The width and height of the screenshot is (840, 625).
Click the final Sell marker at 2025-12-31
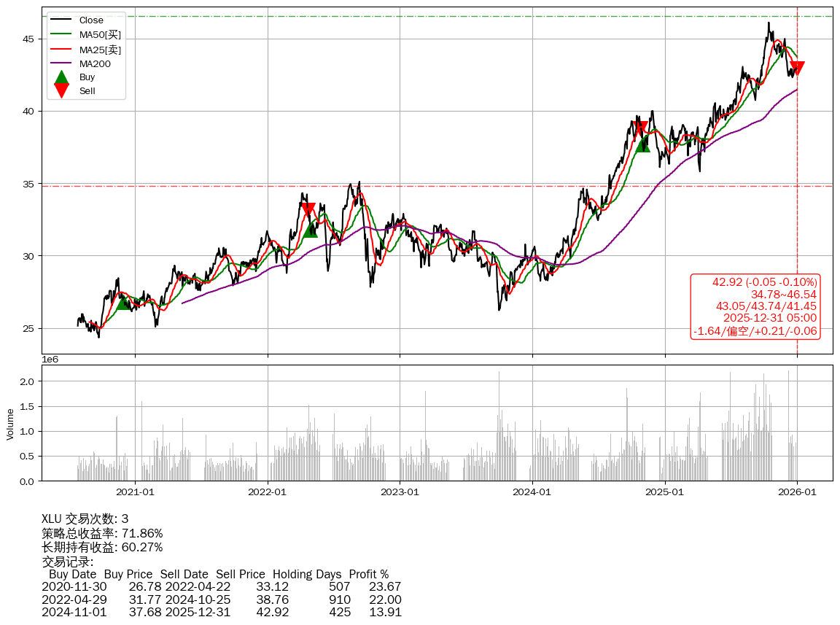pos(797,68)
